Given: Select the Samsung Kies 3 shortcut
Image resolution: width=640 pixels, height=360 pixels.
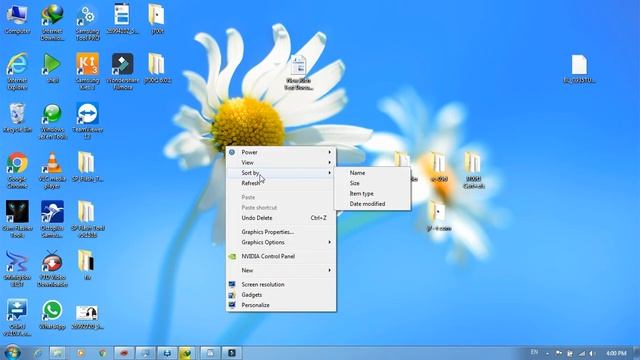Looking at the screenshot, I should coord(87,71).
